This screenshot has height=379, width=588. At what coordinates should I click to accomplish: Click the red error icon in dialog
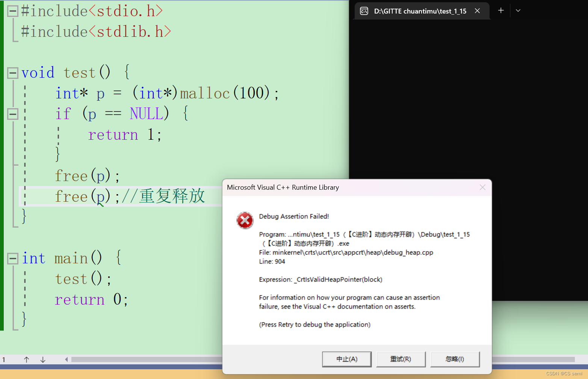pyautogui.click(x=245, y=220)
